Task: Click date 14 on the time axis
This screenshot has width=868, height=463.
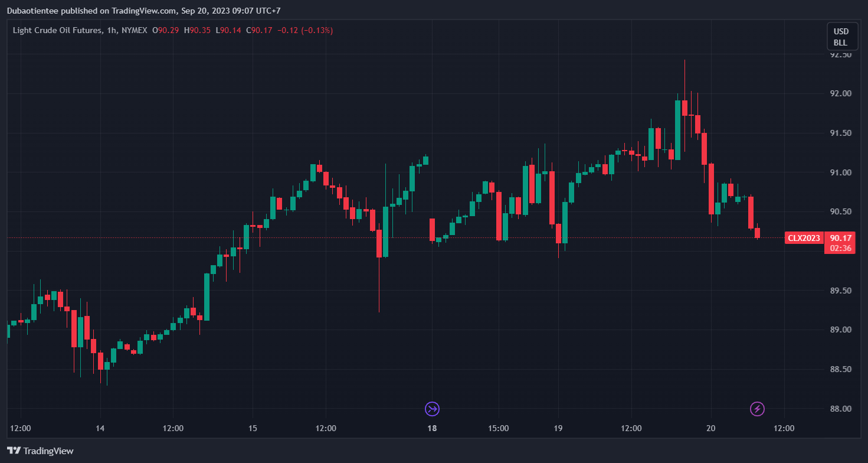Action: 100,428
